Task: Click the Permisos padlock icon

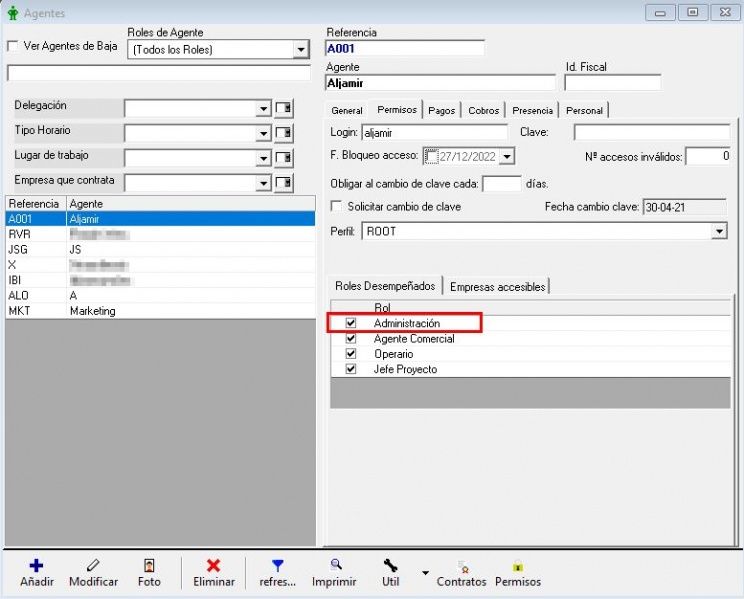Action: [517, 566]
